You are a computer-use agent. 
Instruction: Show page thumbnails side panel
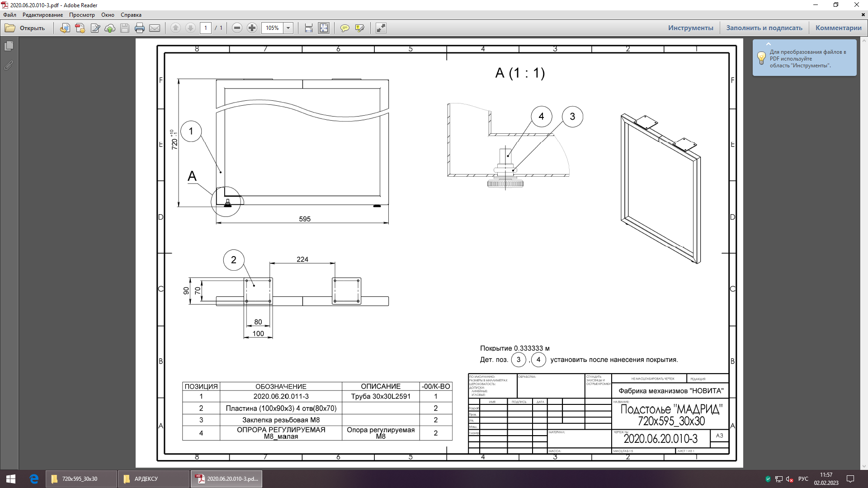[x=9, y=46]
